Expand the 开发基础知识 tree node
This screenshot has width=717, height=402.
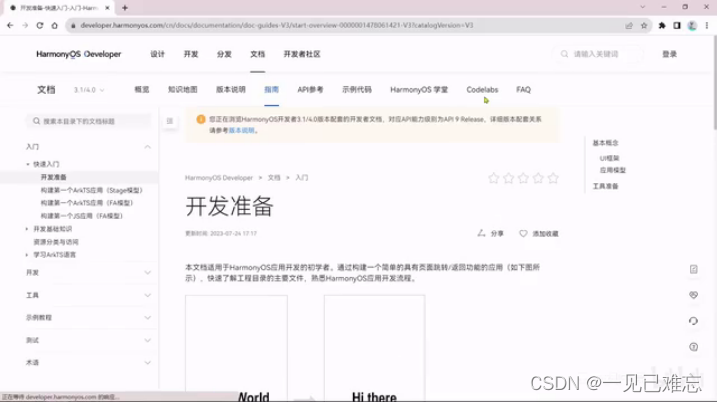pos(27,229)
